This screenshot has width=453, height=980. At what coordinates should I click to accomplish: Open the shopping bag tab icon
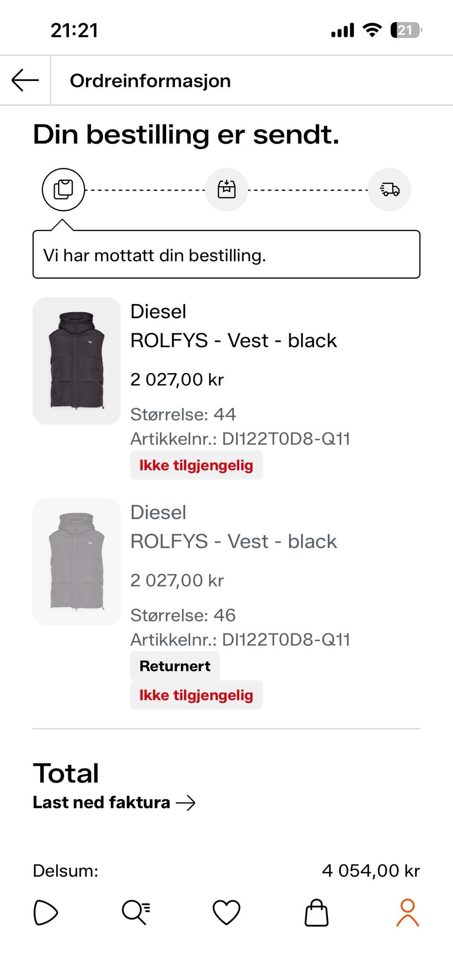pyautogui.click(x=317, y=913)
